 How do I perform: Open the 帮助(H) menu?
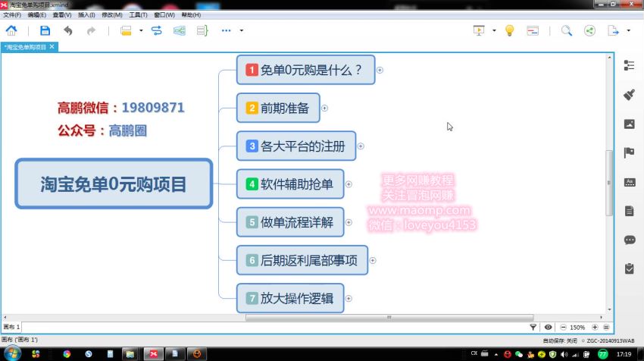point(191,15)
